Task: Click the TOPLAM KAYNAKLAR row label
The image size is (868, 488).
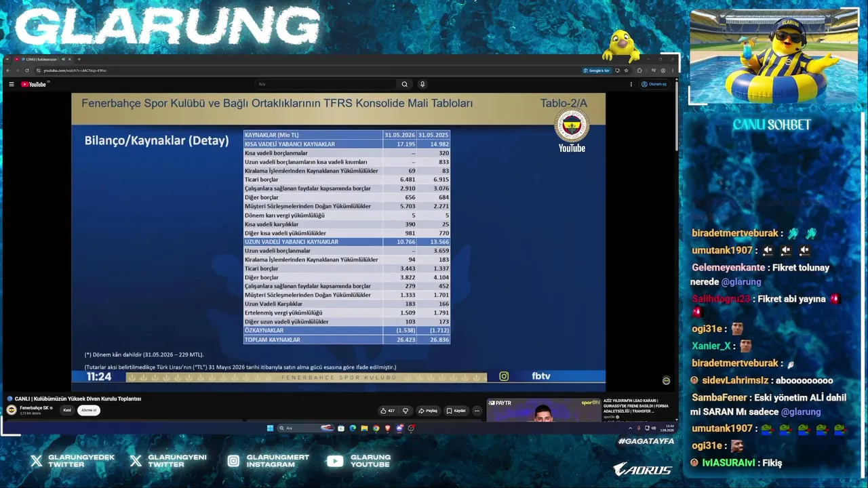Action: pyautogui.click(x=272, y=340)
